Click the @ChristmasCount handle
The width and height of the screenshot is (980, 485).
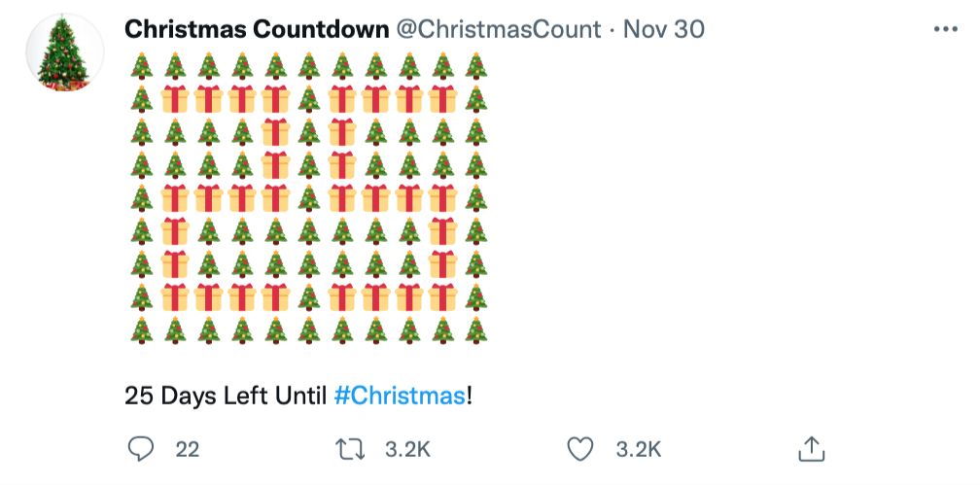498,29
